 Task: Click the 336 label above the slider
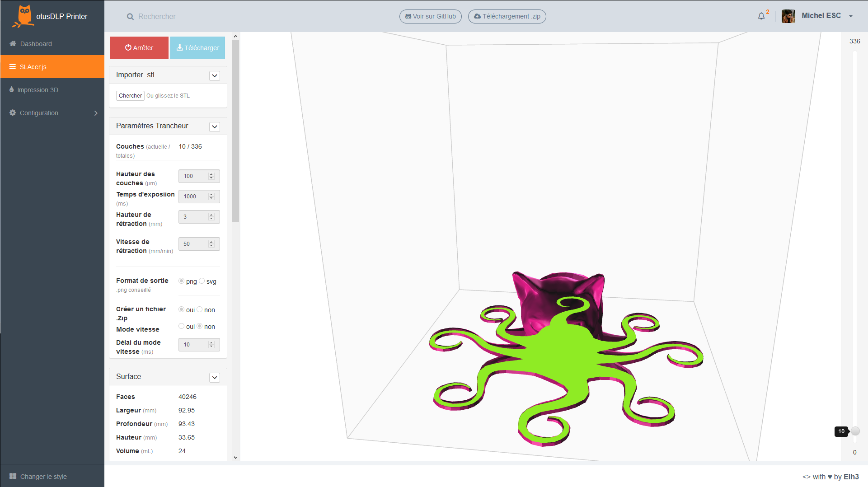[855, 41]
